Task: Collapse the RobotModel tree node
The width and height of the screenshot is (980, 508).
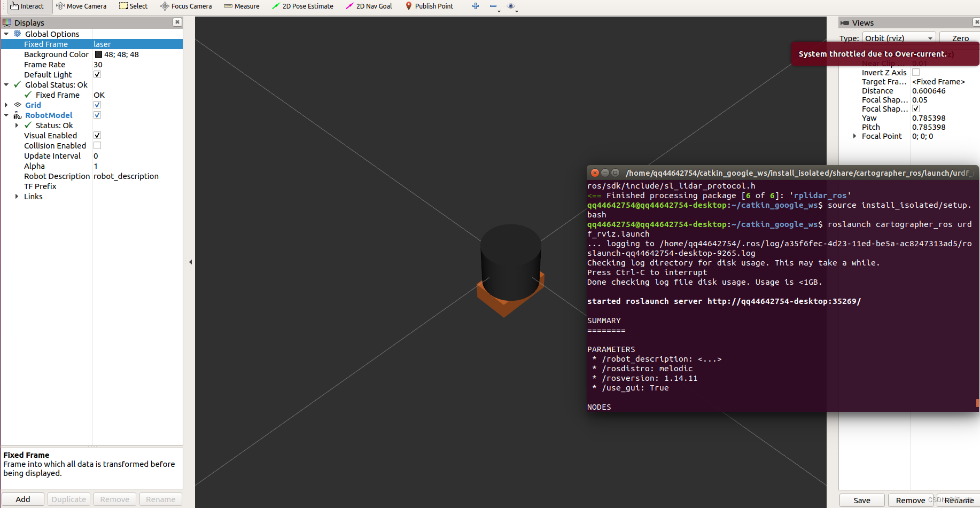Action: pos(6,115)
